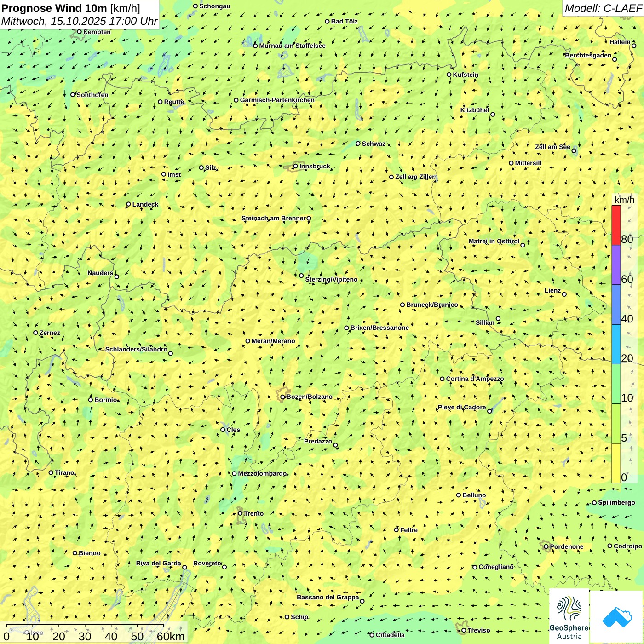Click the blue cloud app logo

click(617, 617)
